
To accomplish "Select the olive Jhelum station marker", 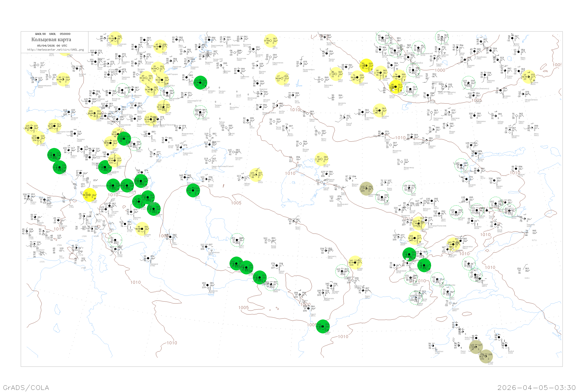I will point(486,357).
